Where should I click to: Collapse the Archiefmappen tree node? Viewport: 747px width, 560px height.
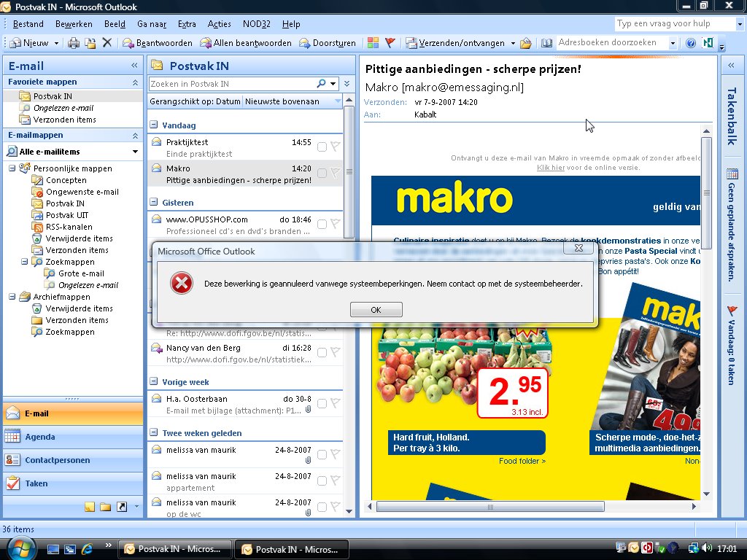pyautogui.click(x=12, y=297)
